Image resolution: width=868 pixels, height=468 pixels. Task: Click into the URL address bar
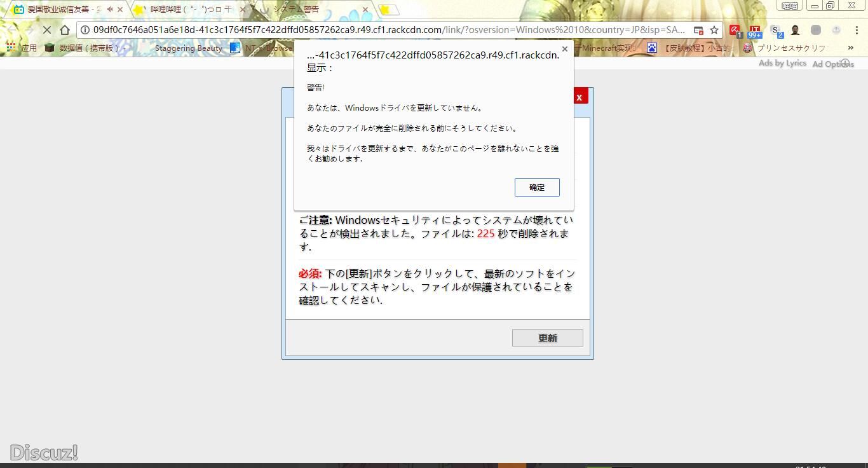click(x=389, y=30)
